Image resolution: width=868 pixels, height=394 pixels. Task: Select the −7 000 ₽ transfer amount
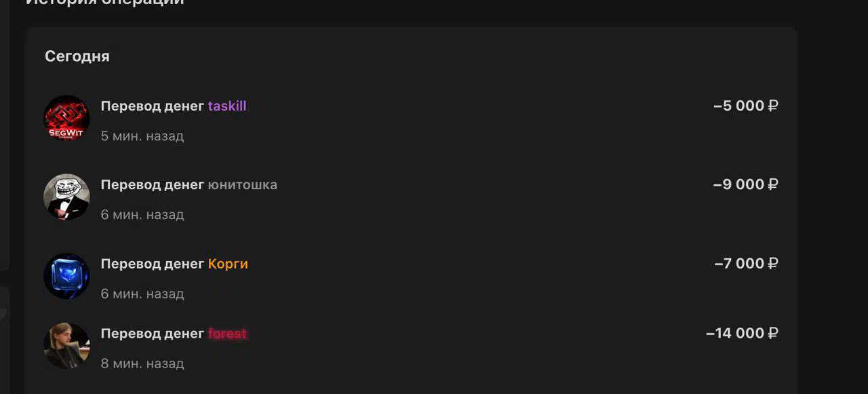click(x=746, y=264)
